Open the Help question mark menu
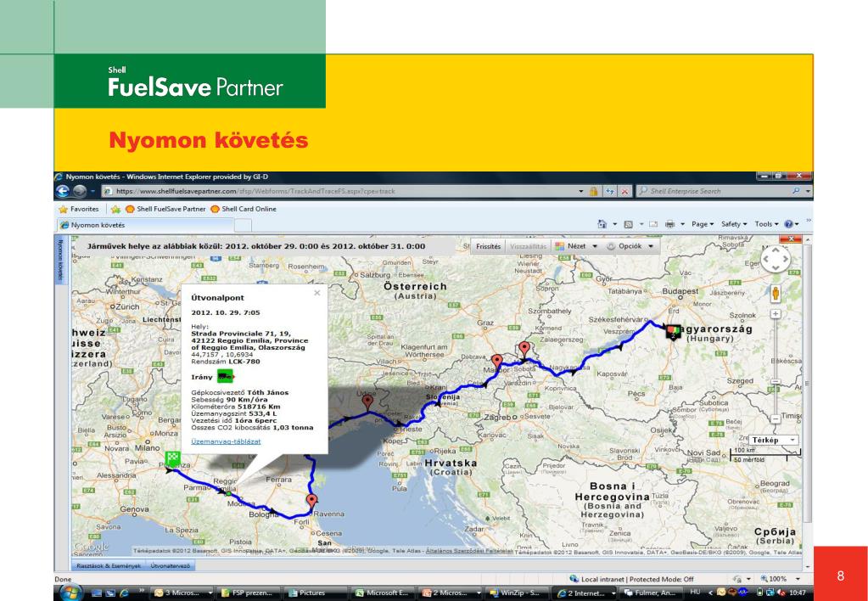Viewport: 868px width, 601px height. click(x=791, y=224)
